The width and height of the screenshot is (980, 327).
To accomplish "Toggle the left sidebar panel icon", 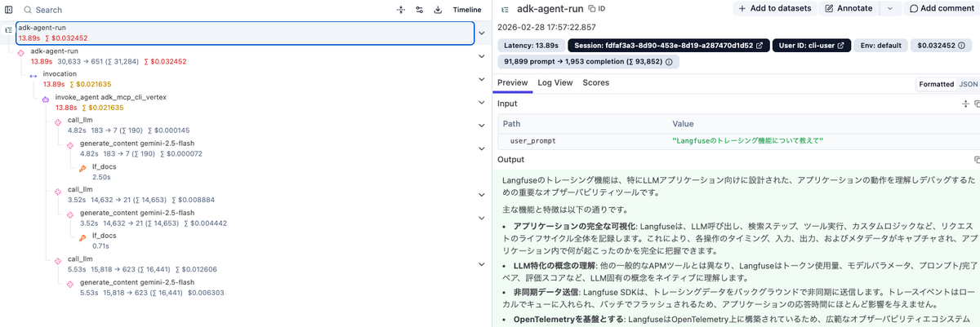I will (9, 10).
